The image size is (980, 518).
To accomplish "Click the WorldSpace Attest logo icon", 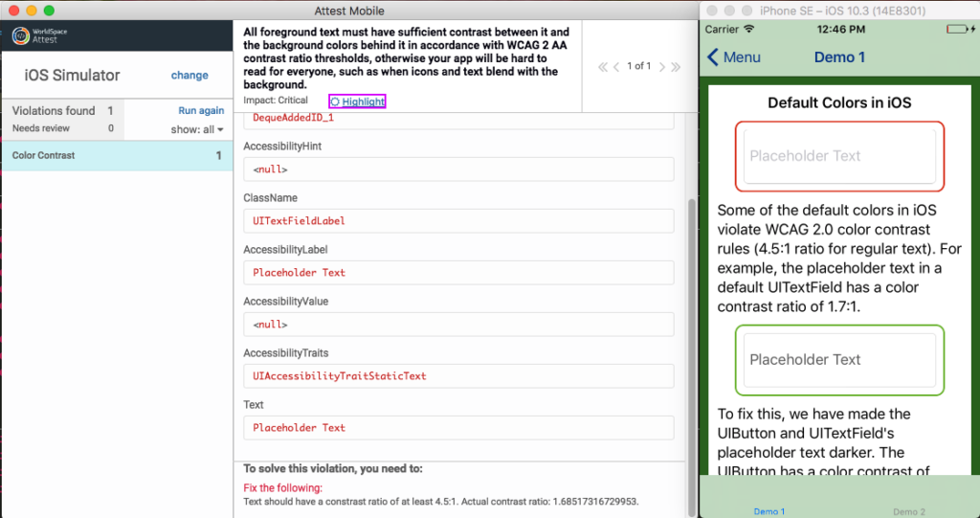I will [22, 35].
